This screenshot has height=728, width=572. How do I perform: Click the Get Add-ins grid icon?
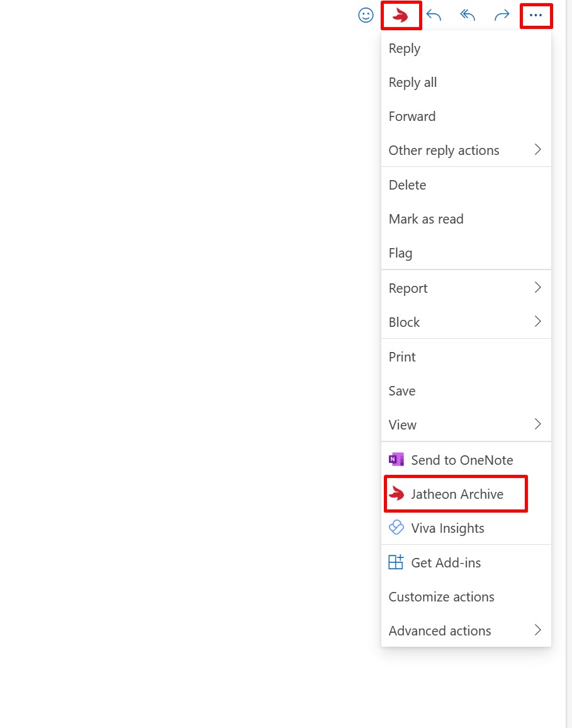click(x=396, y=562)
